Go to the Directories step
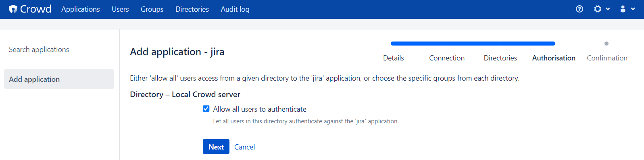The image size is (644, 160). pyautogui.click(x=500, y=58)
